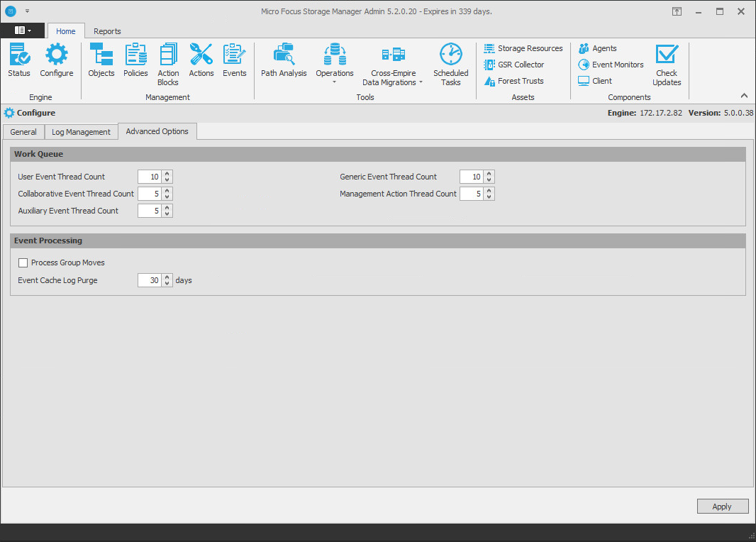This screenshot has width=756, height=542.
Task: Click the Event Cache Log Purge field
Action: pos(150,280)
